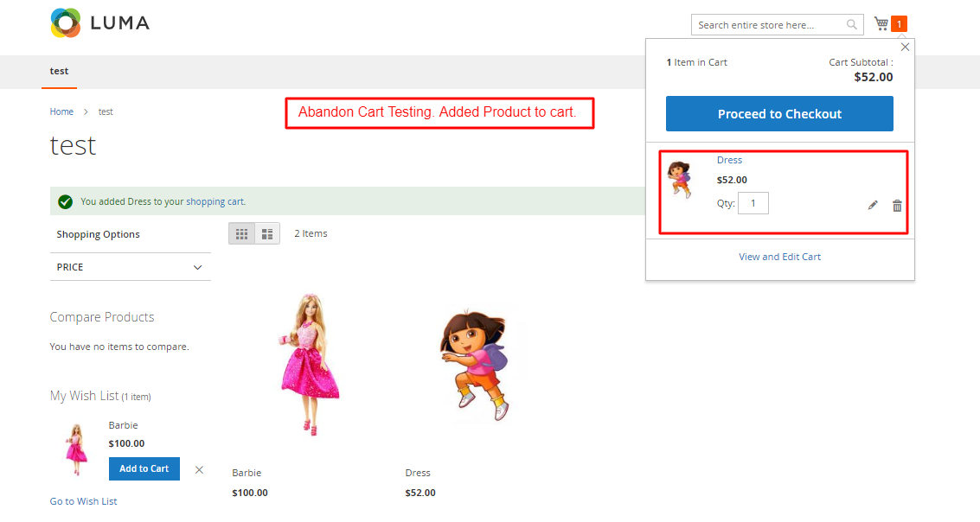
Task: Click the Dress $52.00 price in grid
Action: pos(420,493)
